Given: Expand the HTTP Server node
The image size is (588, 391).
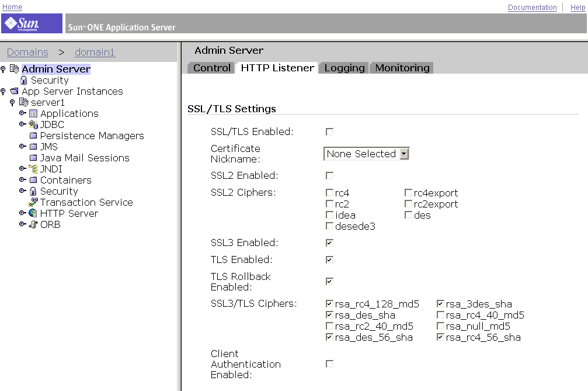Looking at the screenshot, I should click(x=23, y=213).
